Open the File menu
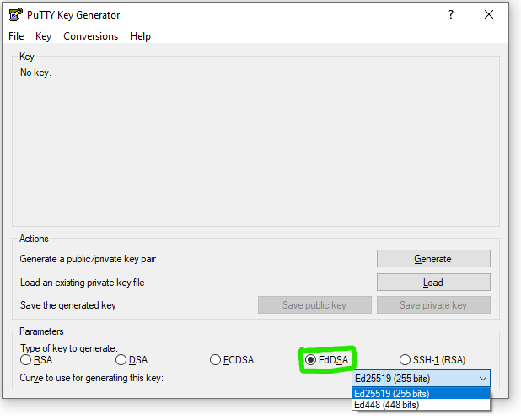The width and height of the screenshot is (521, 420). tap(16, 36)
